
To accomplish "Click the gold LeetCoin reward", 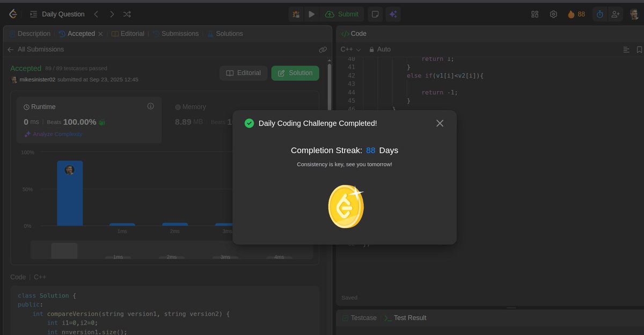I will pyautogui.click(x=346, y=206).
